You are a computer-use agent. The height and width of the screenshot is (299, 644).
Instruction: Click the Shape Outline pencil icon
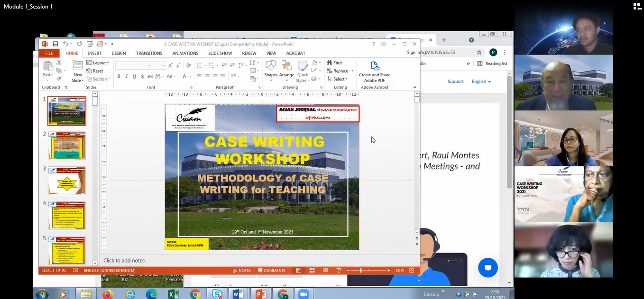tap(314, 71)
